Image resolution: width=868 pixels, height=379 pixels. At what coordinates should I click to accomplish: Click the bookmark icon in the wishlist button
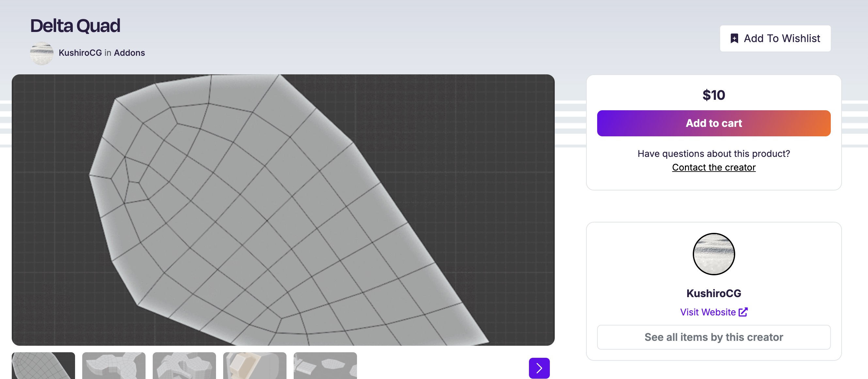pyautogui.click(x=734, y=38)
